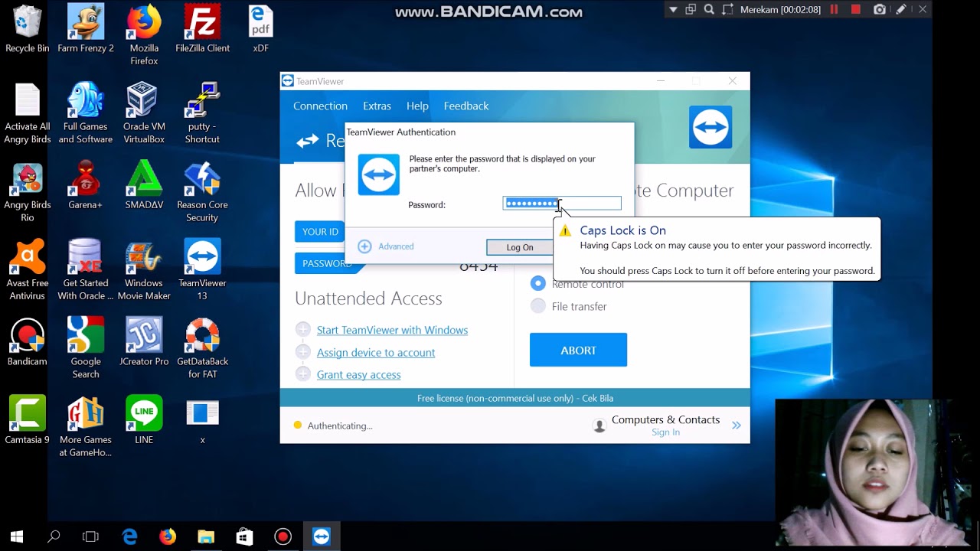Click the Free license banner text

point(515,398)
